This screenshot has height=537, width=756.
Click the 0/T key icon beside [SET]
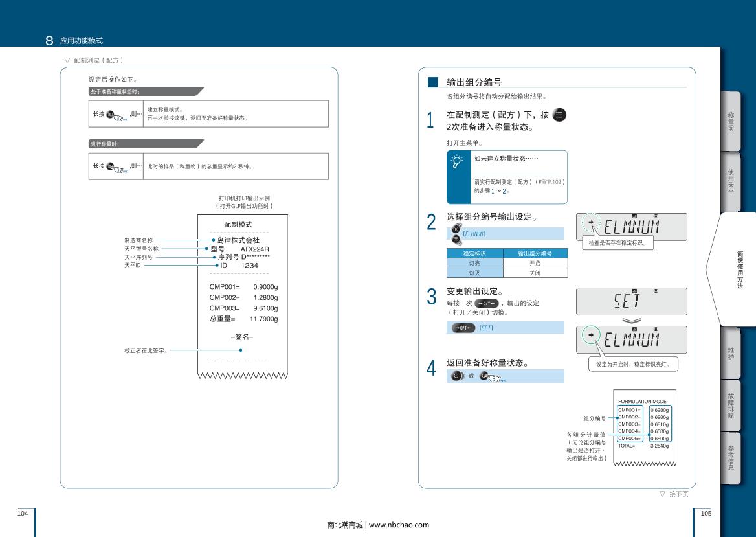[x=463, y=328]
